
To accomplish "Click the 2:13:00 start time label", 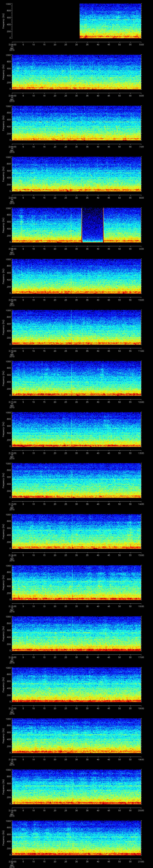I will click(12, 504).
